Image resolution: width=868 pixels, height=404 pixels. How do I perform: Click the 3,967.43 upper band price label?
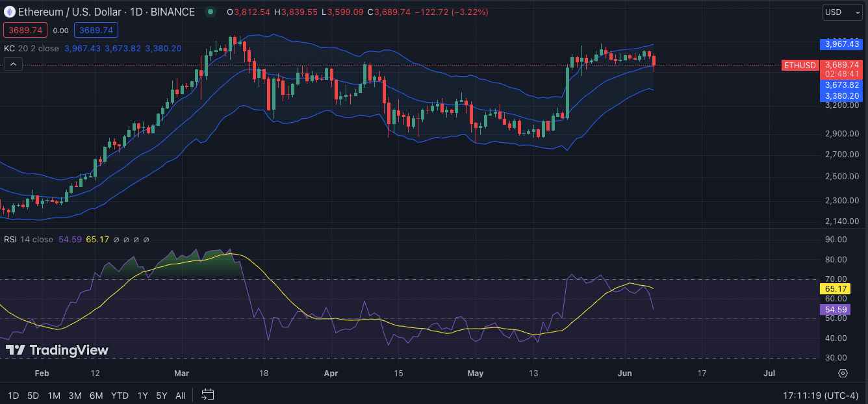point(841,44)
